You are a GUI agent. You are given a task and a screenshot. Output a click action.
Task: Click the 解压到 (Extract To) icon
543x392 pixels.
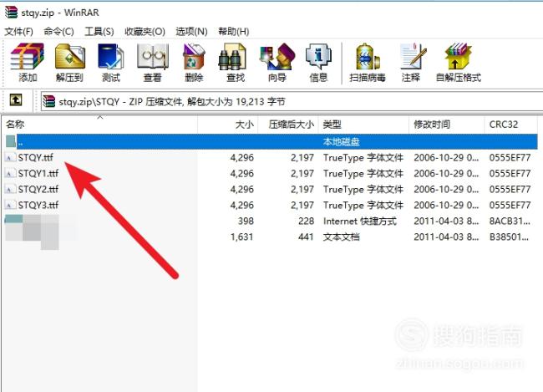click(x=69, y=63)
